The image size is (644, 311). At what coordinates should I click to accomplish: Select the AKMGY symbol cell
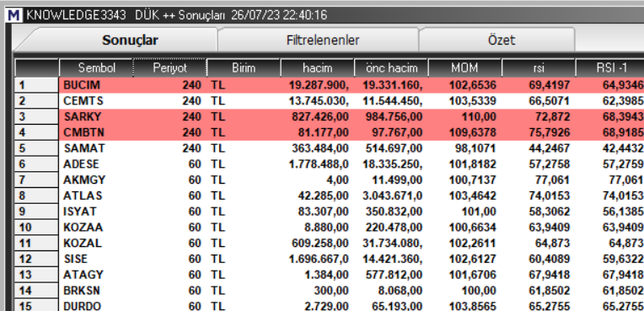point(84,180)
